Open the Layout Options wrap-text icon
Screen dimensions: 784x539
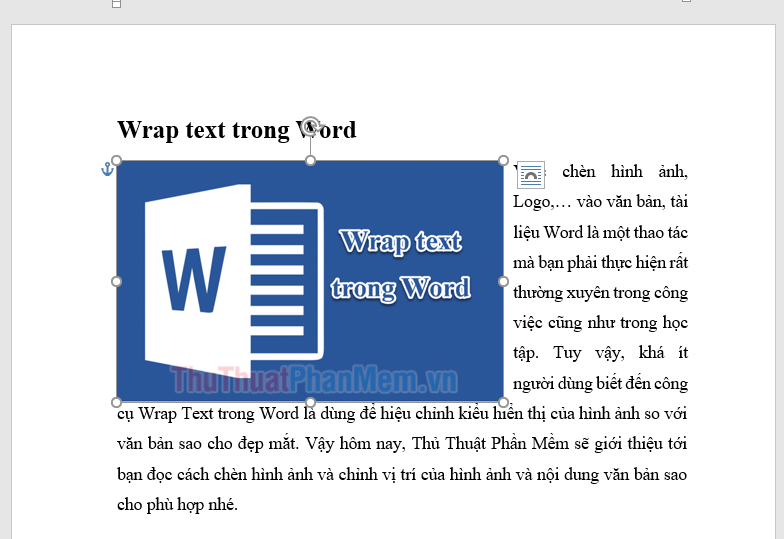(530, 175)
